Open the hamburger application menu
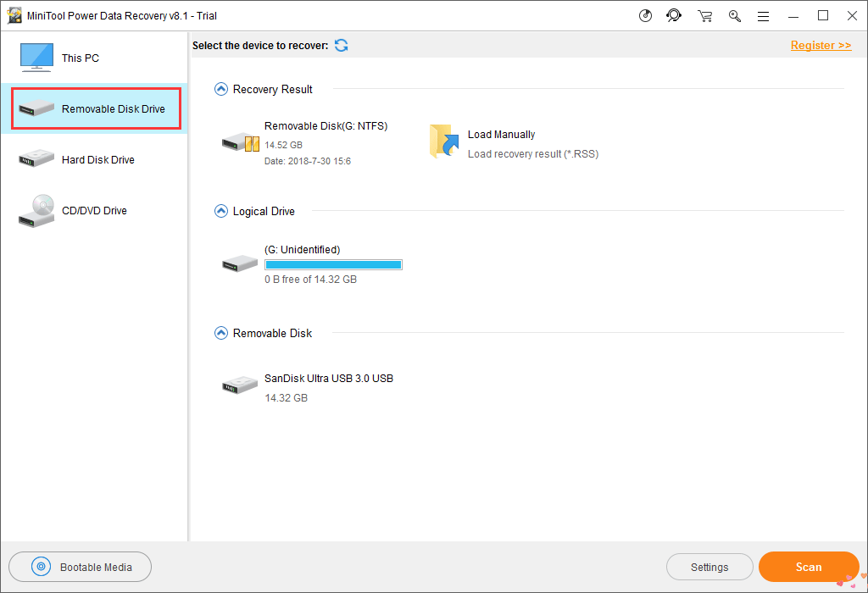Viewport: 868px width, 593px height. tap(763, 15)
